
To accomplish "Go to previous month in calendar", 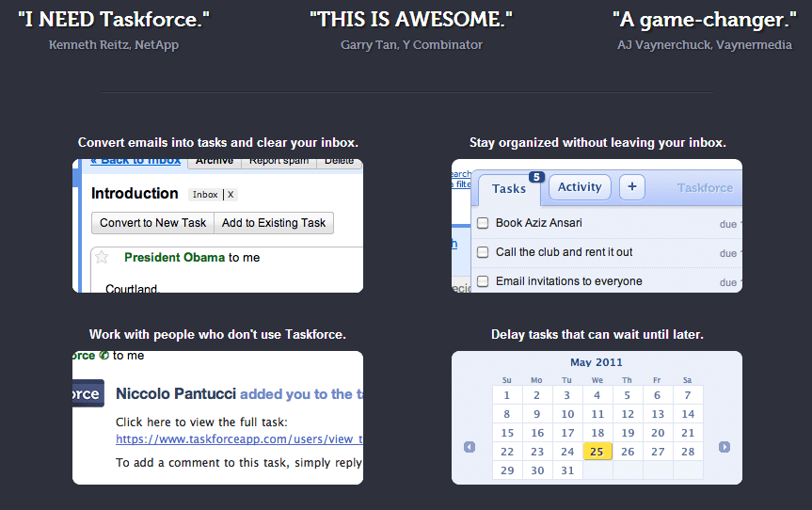I will coord(470,447).
